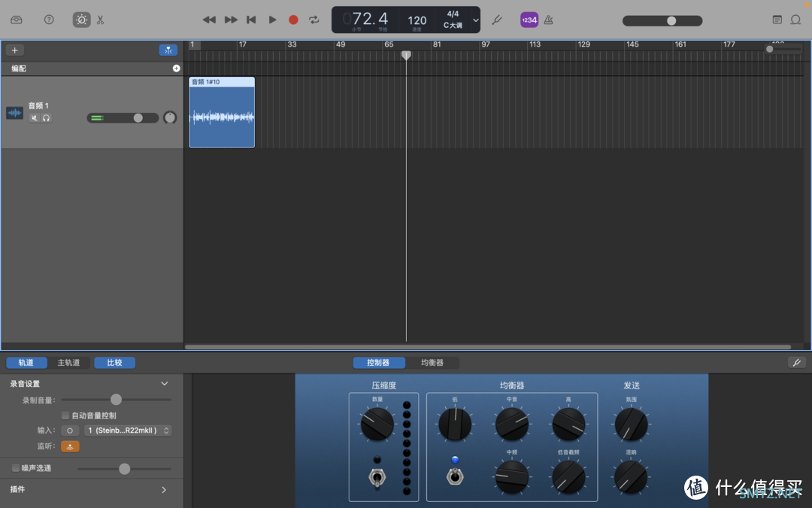Flip the 均衡器 toggle switch
Screen dimensions: 812x508
pyautogui.click(x=455, y=476)
